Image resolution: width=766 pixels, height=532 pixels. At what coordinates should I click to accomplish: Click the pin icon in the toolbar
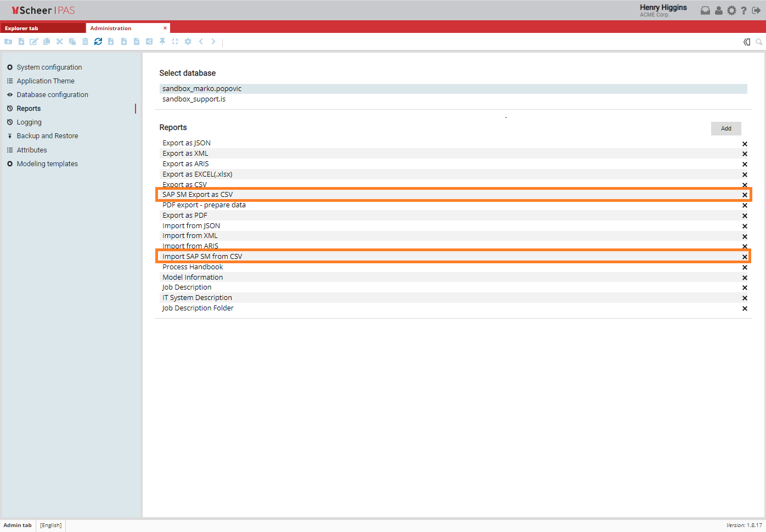(x=162, y=41)
